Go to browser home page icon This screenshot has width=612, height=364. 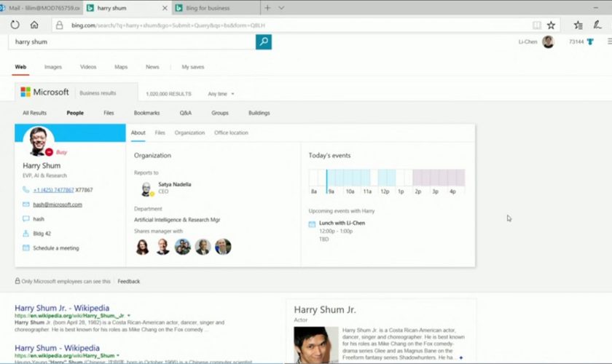pyautogui.click(x=34, y=25)
